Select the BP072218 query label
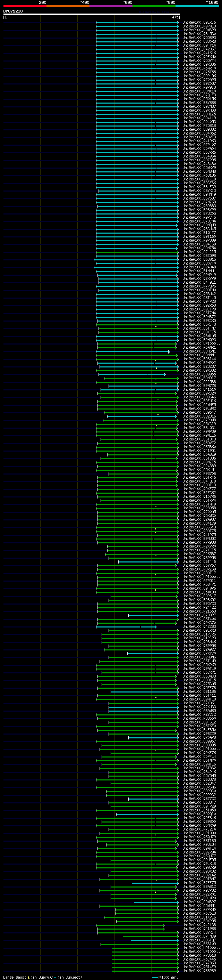This screenshot has width=222, height=980. pyautogui.click(x=13, y=11)
